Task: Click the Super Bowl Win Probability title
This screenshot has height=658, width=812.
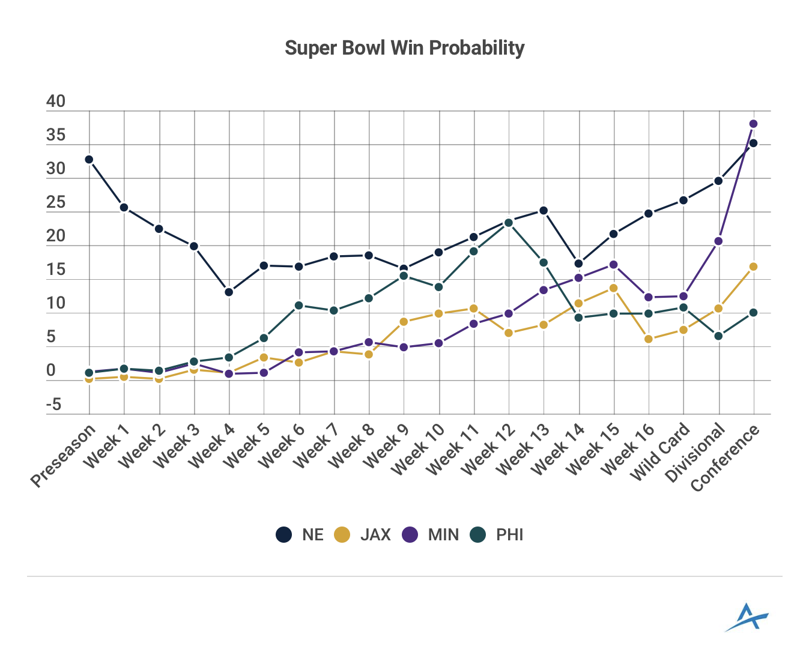Action: [x=404, y=48]
